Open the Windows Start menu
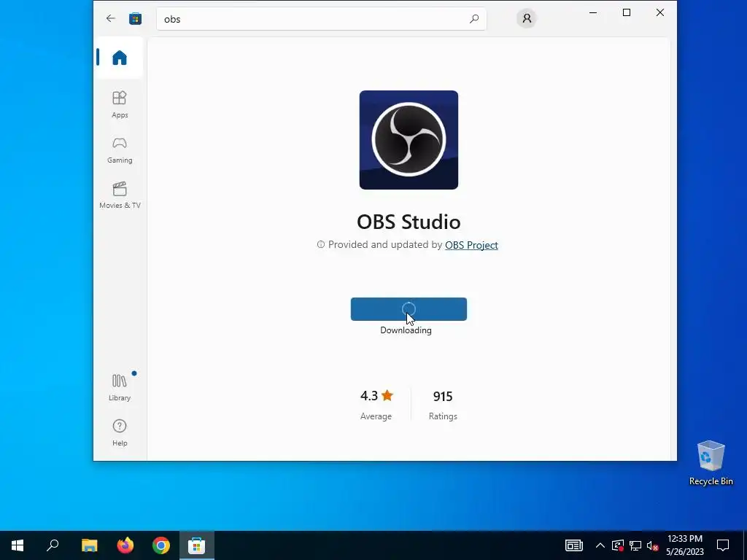Viewport: 747px width, 560px height. coord(18,545)
